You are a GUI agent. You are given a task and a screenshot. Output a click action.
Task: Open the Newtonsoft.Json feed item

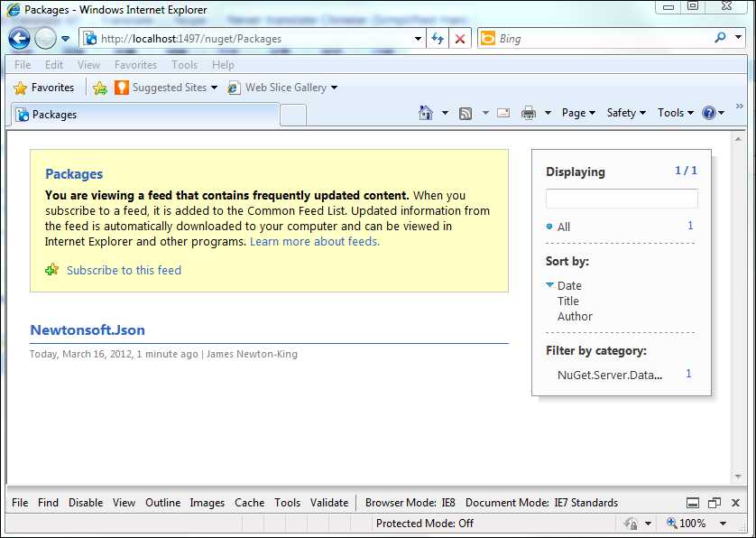pyautogui.click(x=88, y=330)
